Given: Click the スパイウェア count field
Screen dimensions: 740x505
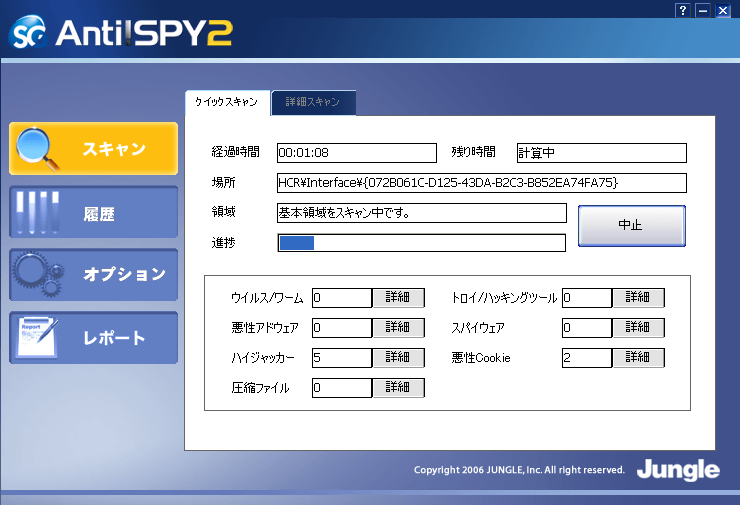Looking at the screenshot, I should tap(587, 328).
